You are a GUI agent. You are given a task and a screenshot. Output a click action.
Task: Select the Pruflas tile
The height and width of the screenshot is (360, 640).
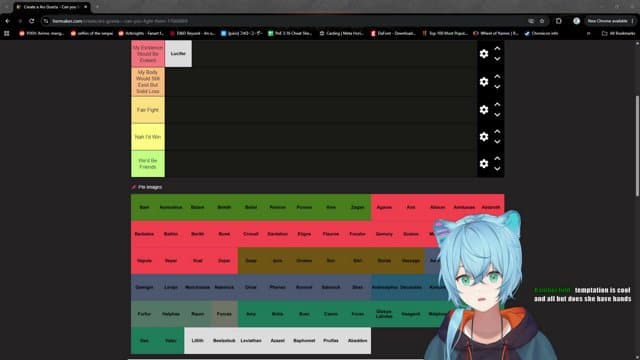(331, 340)
